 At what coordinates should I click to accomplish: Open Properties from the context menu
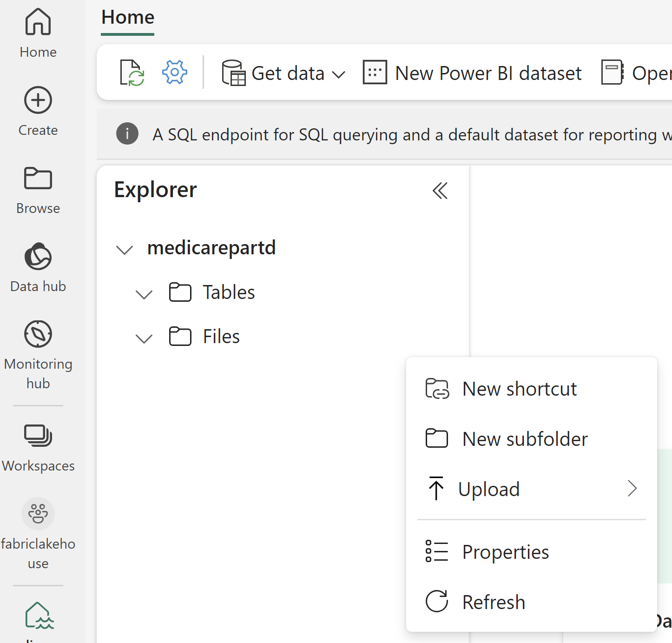coord(532,552)
